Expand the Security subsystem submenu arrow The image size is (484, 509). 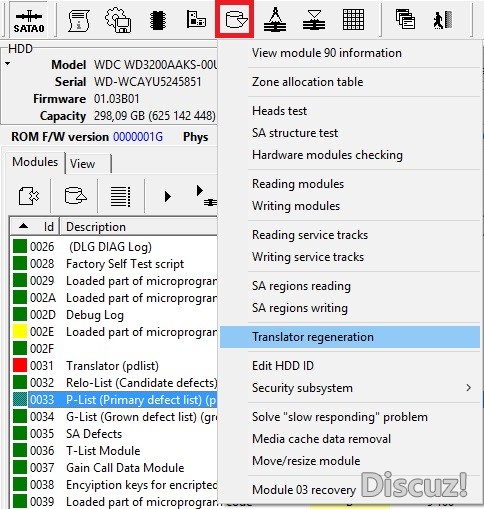(x=469, y=388)
